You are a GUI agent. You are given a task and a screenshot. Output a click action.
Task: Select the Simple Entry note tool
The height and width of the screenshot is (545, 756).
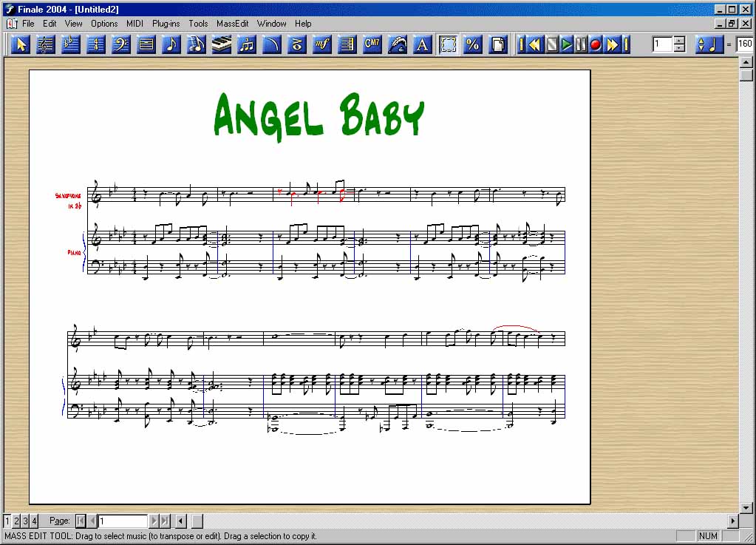coord(171,44)
